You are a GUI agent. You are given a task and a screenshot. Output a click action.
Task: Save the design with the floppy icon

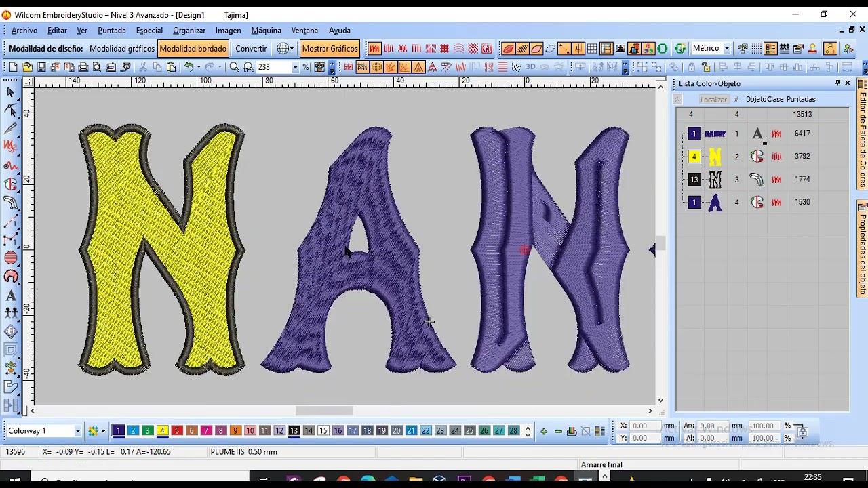(41, 67)
